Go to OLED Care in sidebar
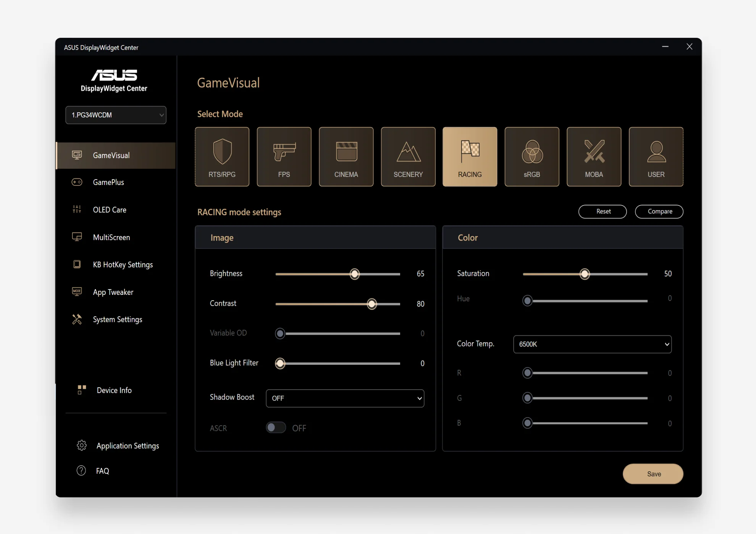Viewport: 756px width, 534px height. click(110, 210)
